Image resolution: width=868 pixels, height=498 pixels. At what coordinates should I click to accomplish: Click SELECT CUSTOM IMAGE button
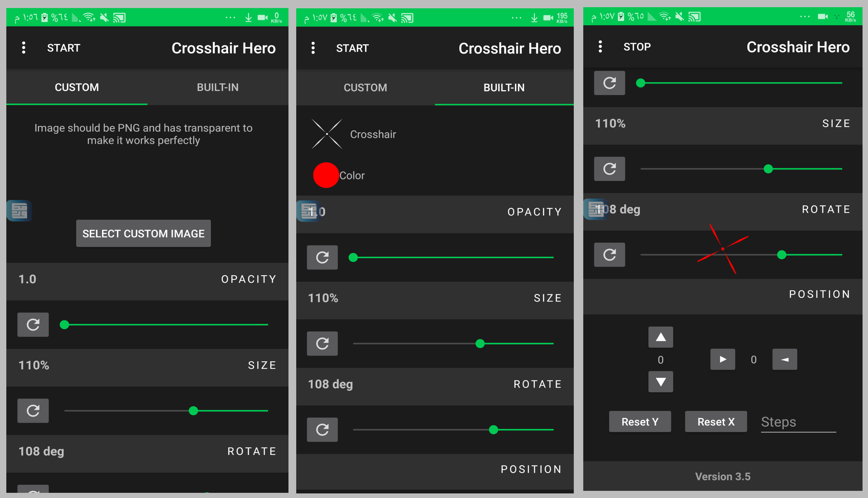(145, 233)
